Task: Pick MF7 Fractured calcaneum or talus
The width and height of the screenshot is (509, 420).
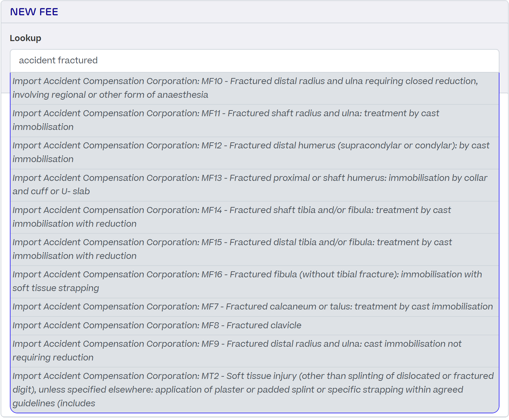Action: tap(254, 307)
